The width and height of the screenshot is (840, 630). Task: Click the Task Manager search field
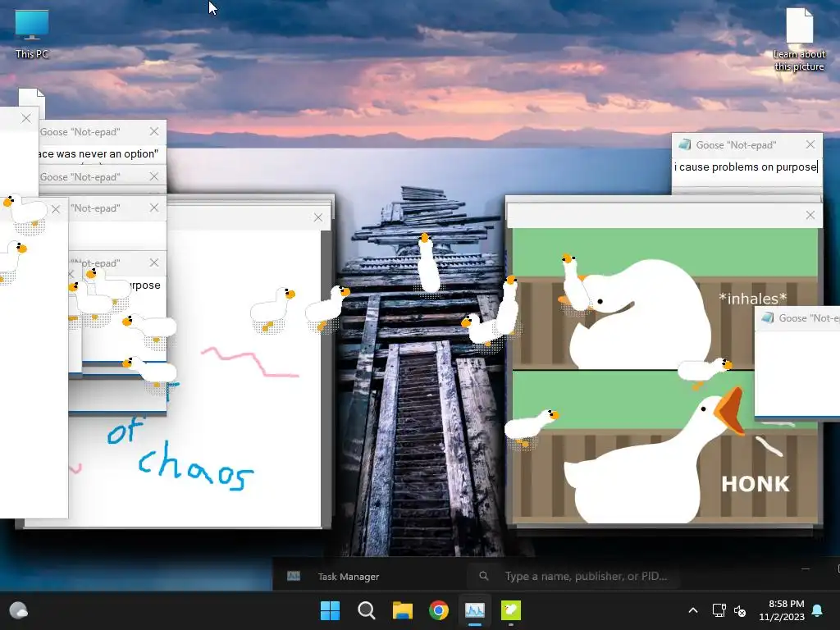point(573,577)
